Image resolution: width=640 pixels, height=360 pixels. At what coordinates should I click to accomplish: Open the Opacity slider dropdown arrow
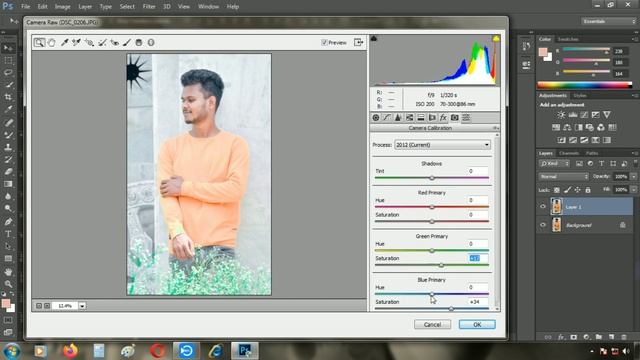tap(633, 177)
